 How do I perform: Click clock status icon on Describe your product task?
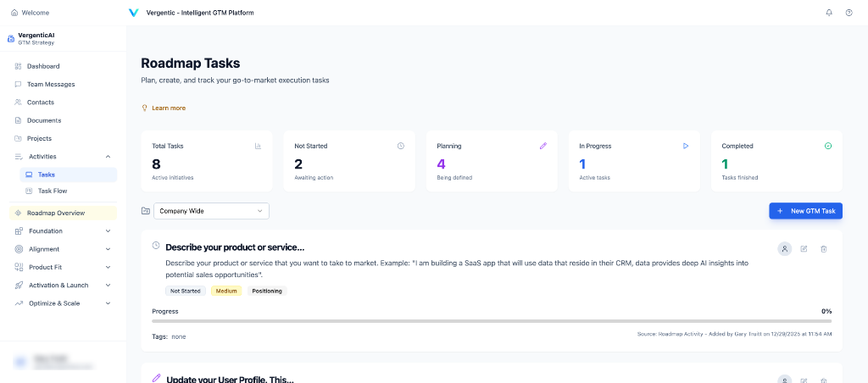[x=156, y=245]
